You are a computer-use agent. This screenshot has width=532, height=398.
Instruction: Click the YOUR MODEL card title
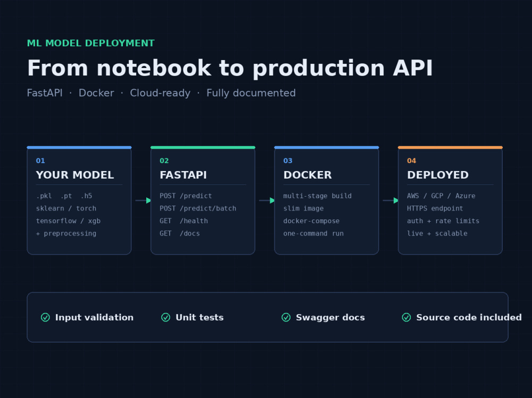click(x=75, y=175)
